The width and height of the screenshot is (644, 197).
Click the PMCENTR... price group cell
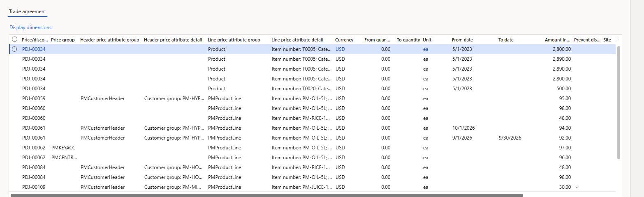64,158
